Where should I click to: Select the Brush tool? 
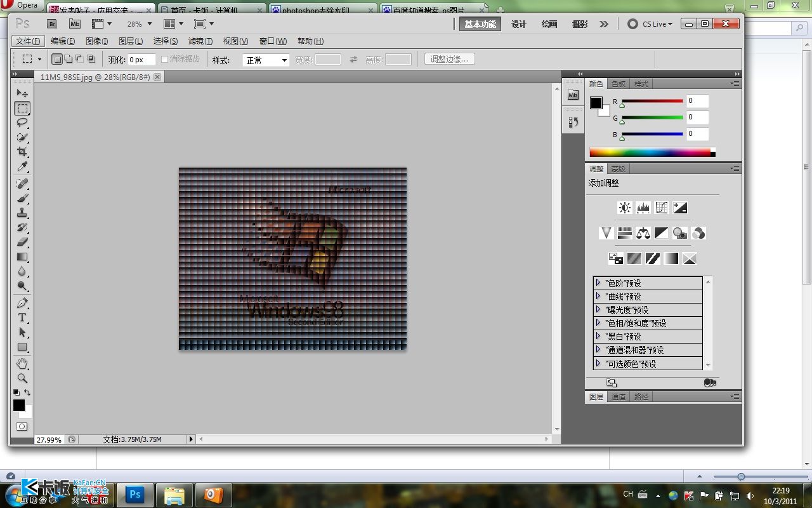22,198
